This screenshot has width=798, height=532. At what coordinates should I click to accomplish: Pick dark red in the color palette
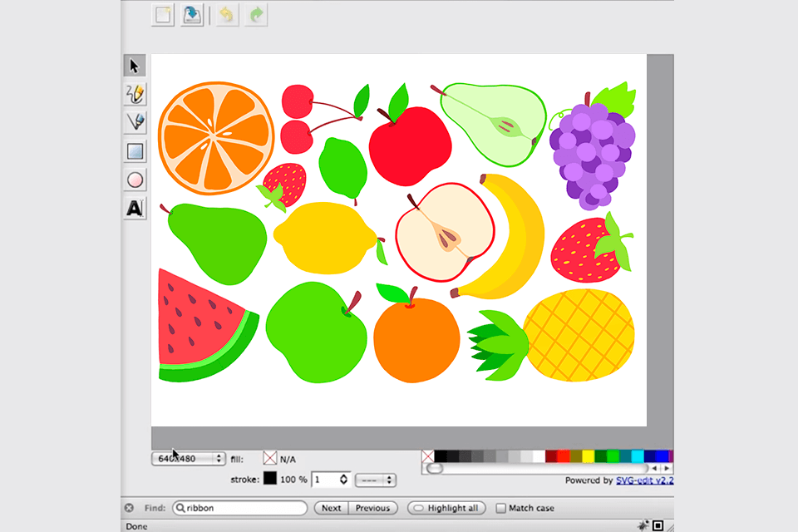click(x=551, y=456)
